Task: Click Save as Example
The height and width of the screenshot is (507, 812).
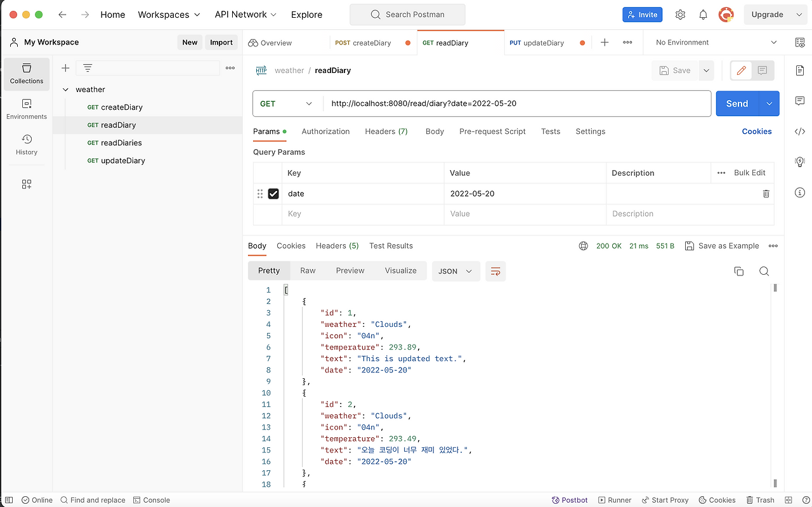Action: tap(722, 246)
